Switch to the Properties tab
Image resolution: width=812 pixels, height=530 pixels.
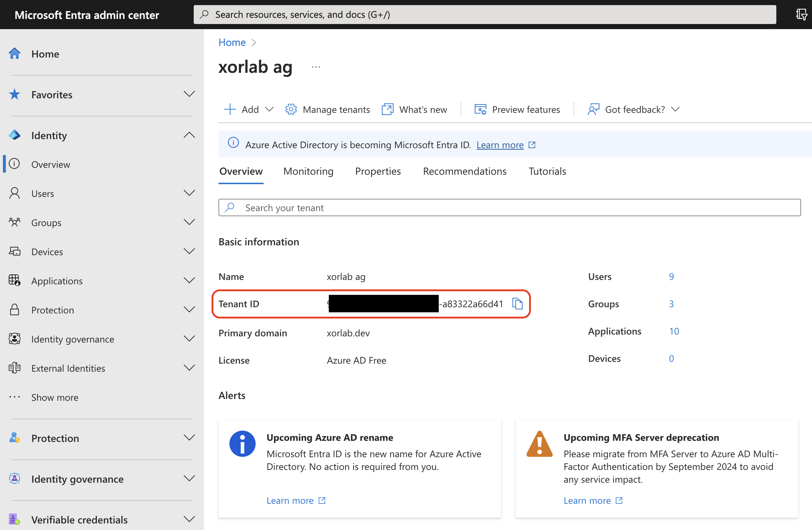pyautogui.click(x=378, y=171)
